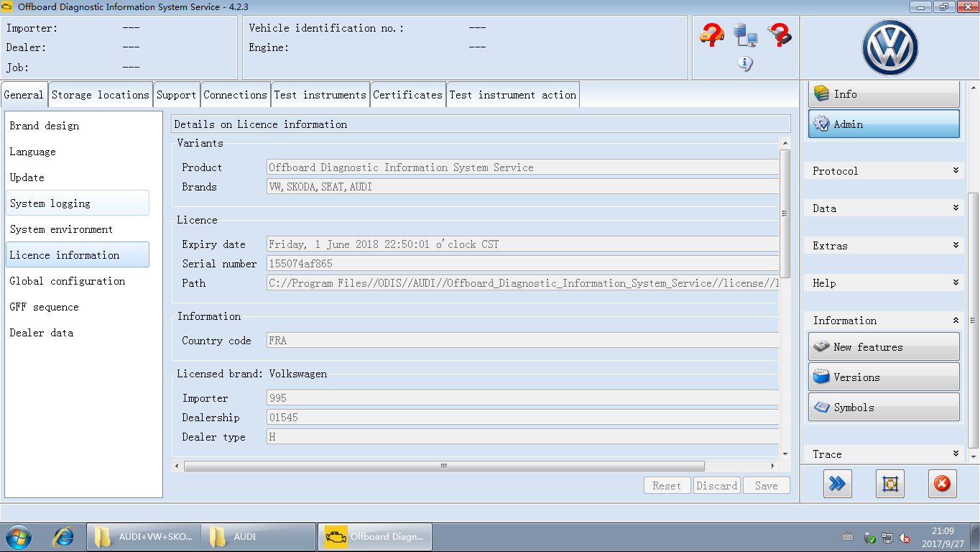The width and height of the screenshot is (980, 552).
Task: Select Dealer data entry
Action: tap(78, 333)
